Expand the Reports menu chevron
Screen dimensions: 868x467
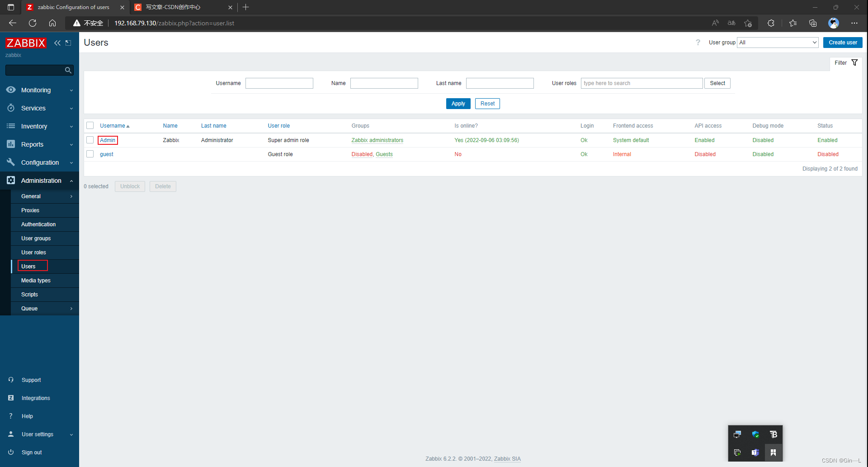tap(71, 145)
